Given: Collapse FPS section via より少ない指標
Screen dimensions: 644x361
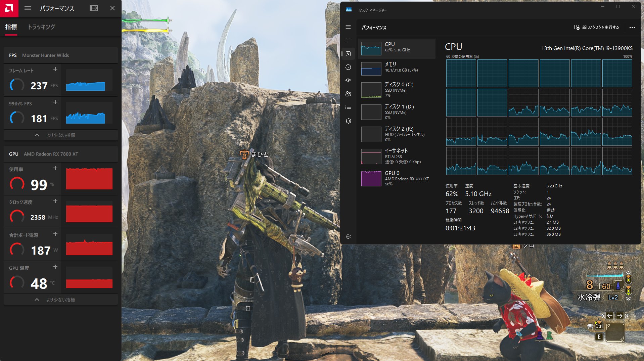Looking at the screenshot, I should 60,135.
